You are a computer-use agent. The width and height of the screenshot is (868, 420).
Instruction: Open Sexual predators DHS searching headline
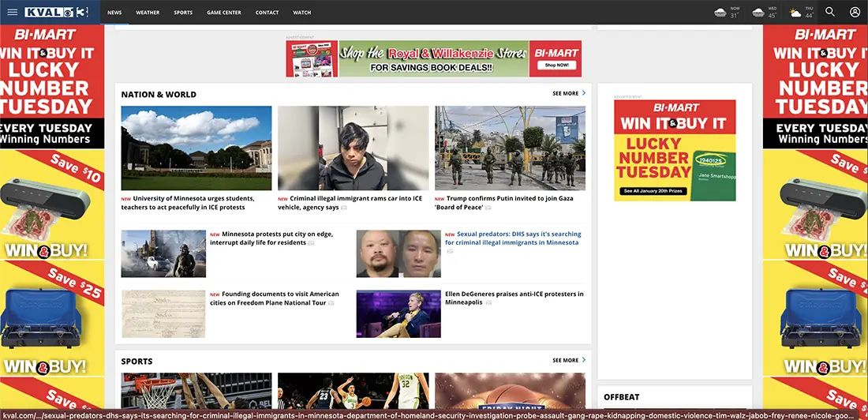point(513,238)
